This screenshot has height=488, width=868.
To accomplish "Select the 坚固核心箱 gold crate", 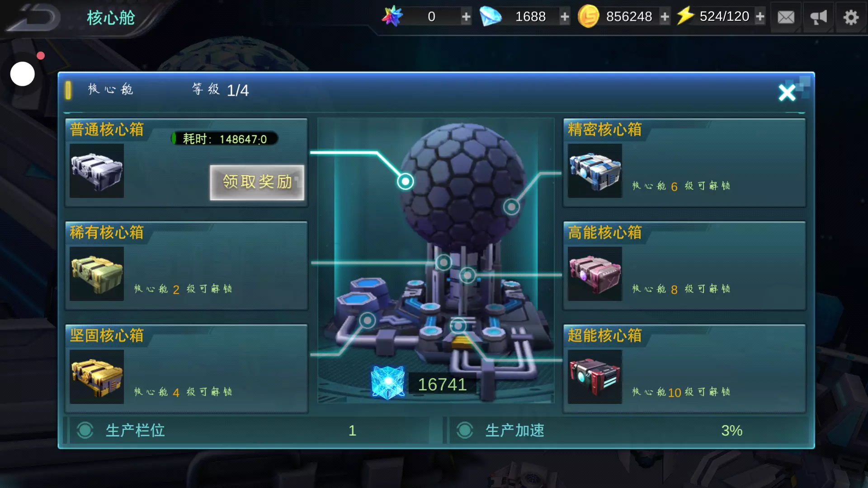I will click(97, 377).
